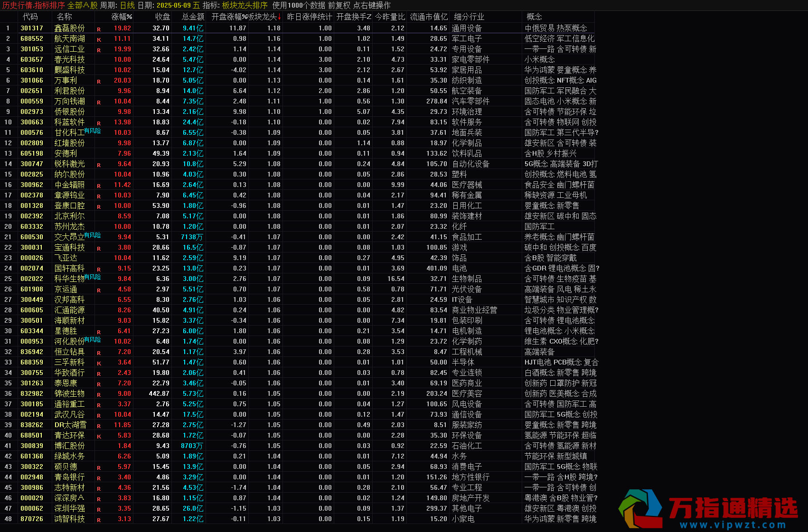Select the 北京利尔 stock name
Viewport: 808px width, 532px height.
(x=69, y=216)
